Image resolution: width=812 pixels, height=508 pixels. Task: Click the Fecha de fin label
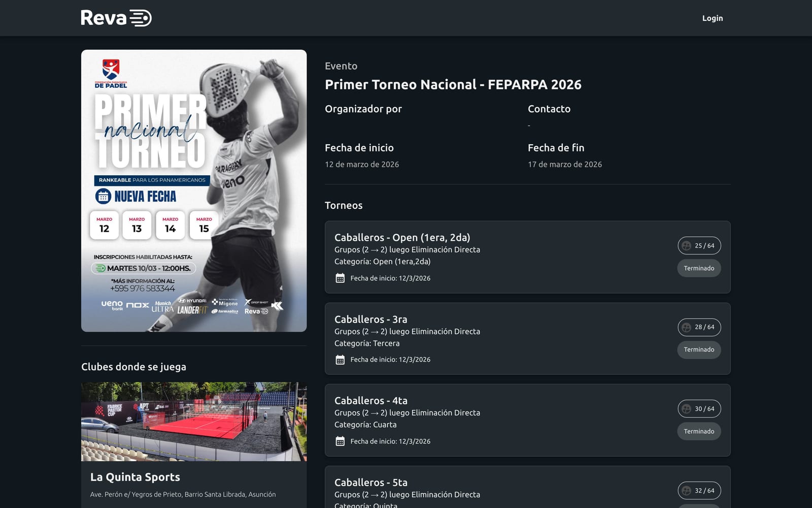[x=556, y=148]
